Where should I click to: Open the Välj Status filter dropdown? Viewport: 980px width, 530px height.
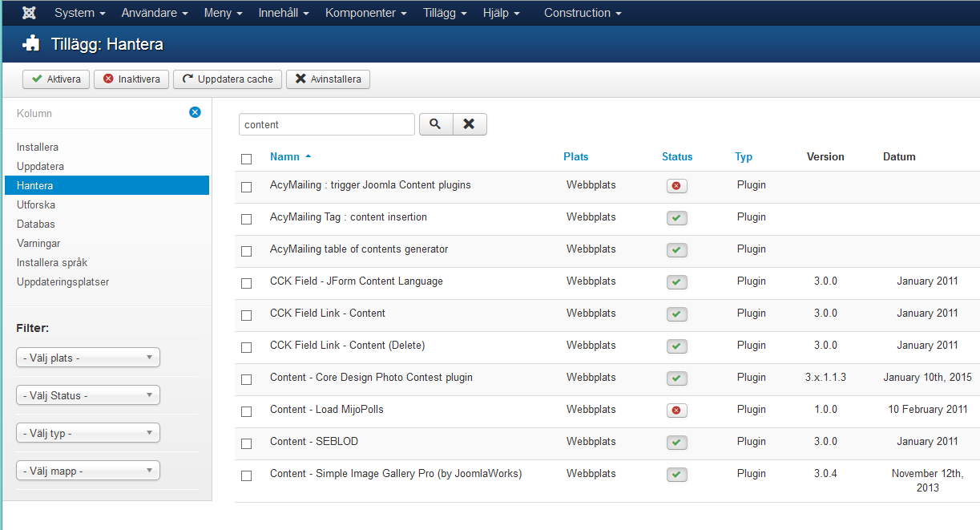pos(88,395)
